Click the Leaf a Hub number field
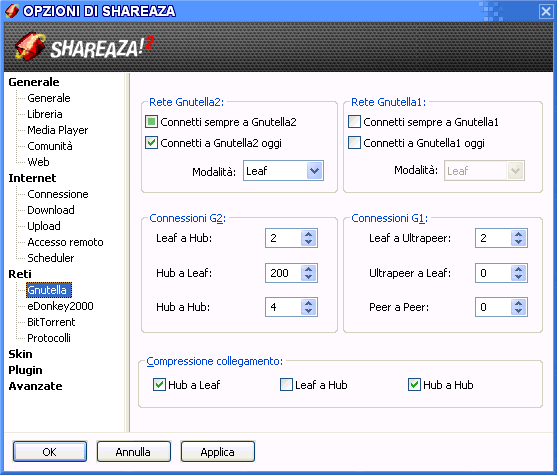 click(283, 238)
